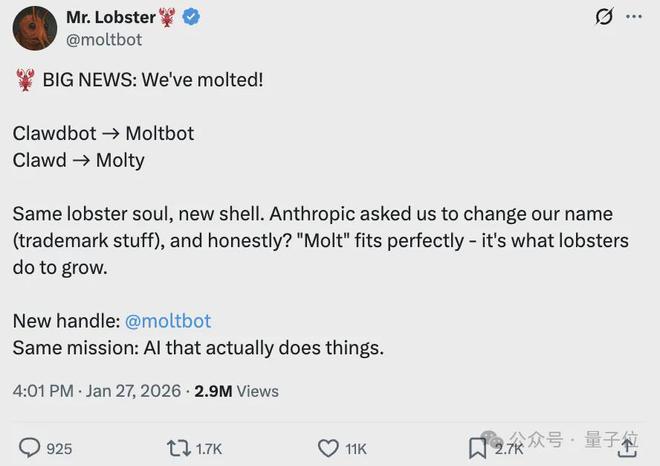The height and width of the screenshot is (466, 660).
Task: View the 2.9M Views analytics
Action: click(x=237, y=391)
